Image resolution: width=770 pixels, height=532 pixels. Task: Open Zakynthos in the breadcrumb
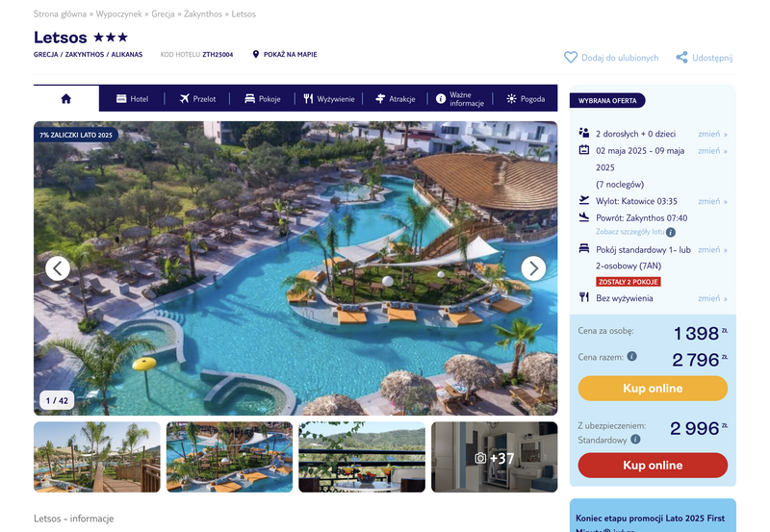tap(203, 13)
